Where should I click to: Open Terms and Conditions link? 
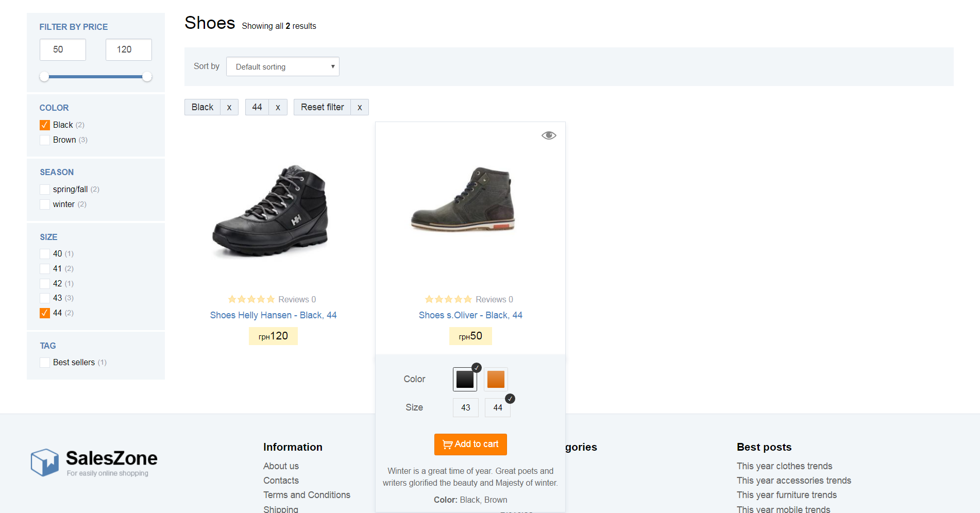pyautogui.click(x=307, y=495)
